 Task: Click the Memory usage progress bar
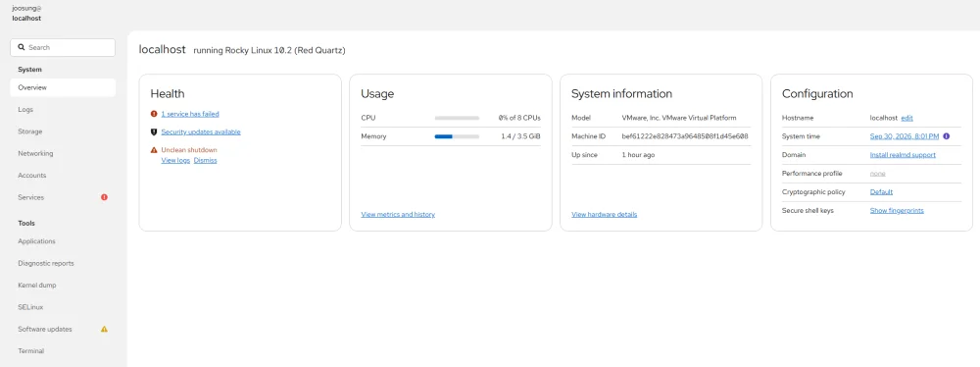coord(457,136)
